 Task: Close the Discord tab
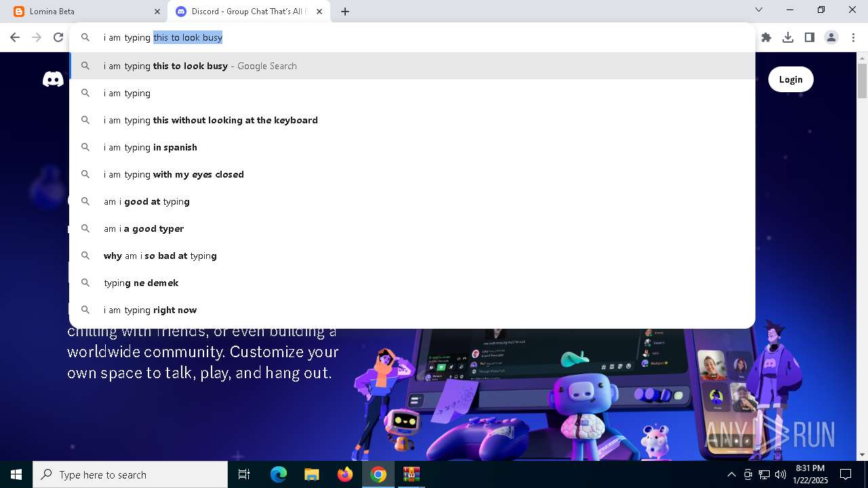tap(319, 12)
